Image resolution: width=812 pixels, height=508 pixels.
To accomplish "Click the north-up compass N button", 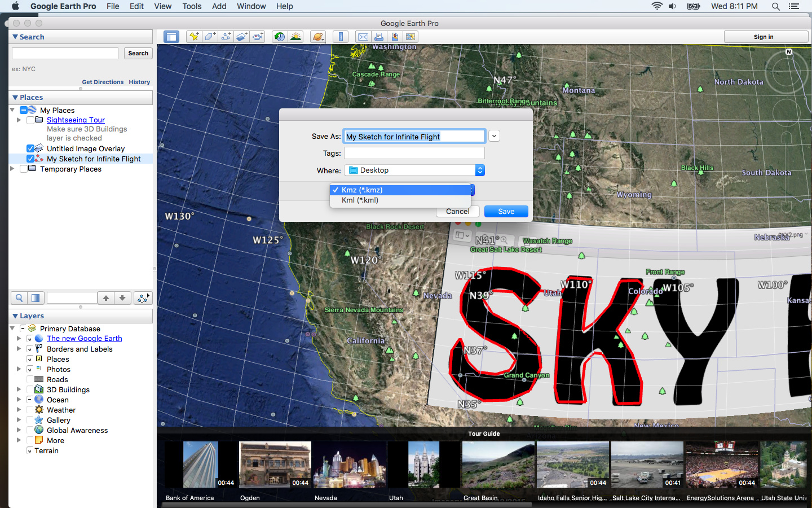I will click(x=789, y=52).
